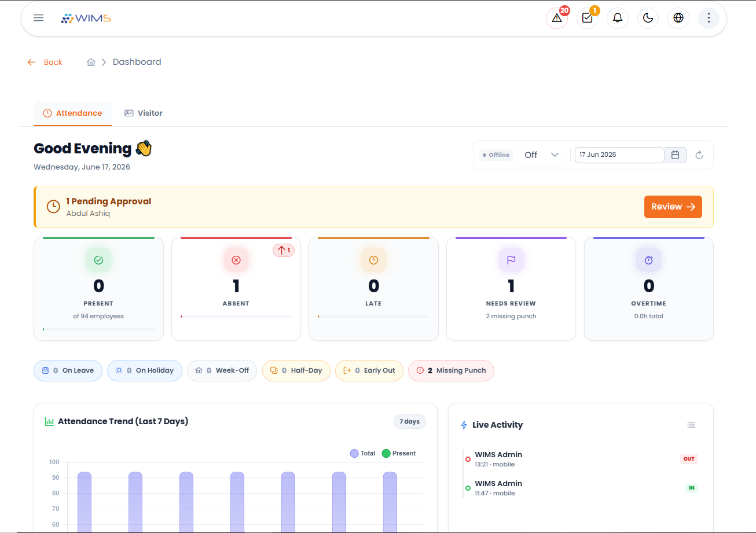Open the notifications bell
The height and width of the screenshot is (533, 756).
click(618, 18)
